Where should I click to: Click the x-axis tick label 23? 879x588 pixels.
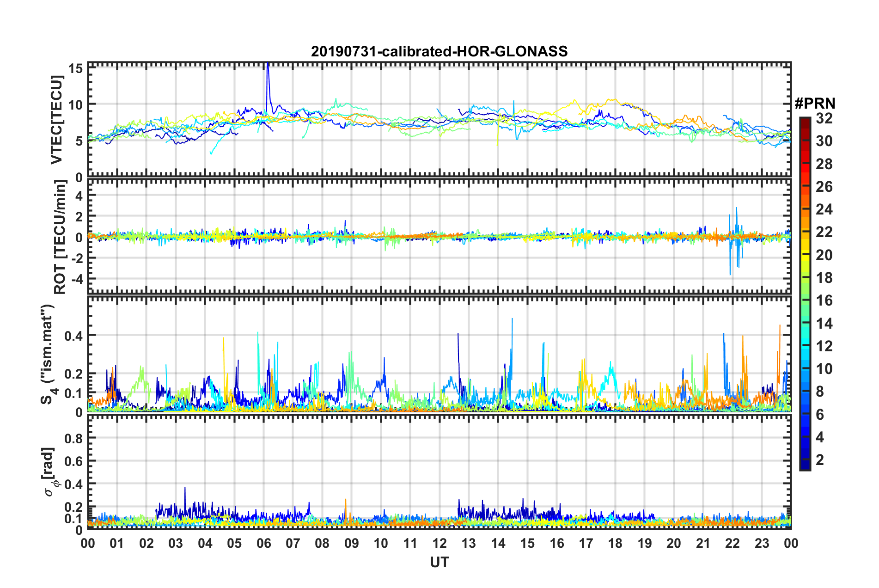(762, 543)
